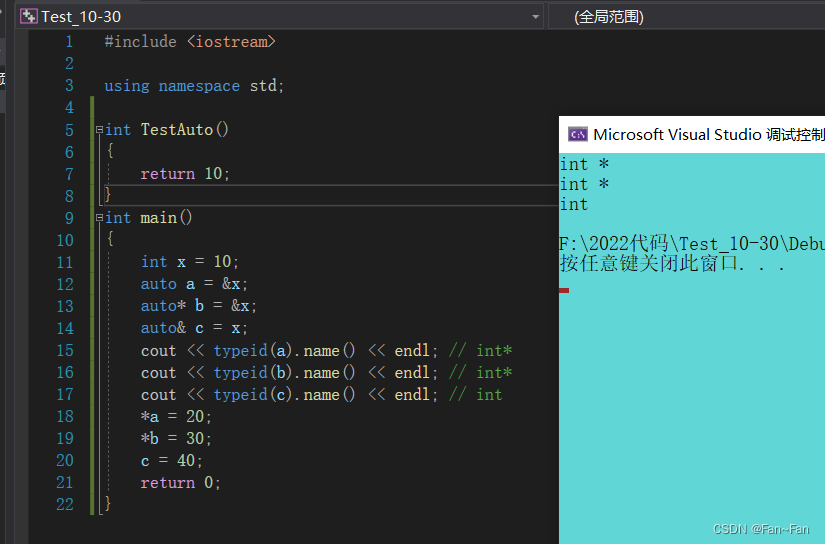Click the 'return 0' statement in main
The width and height of the screenshot is (825, 544).
180,482
